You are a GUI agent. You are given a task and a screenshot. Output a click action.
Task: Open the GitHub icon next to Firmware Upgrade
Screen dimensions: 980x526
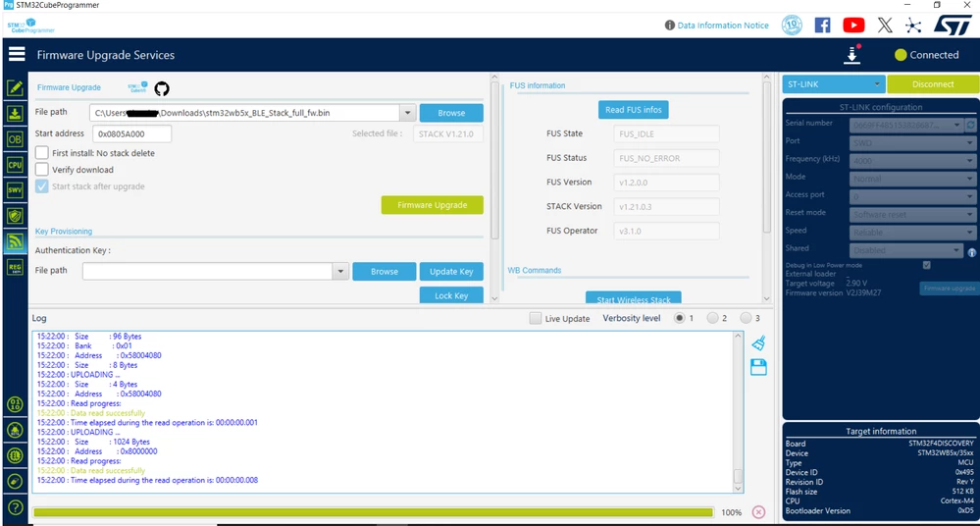tap(162, 89)
